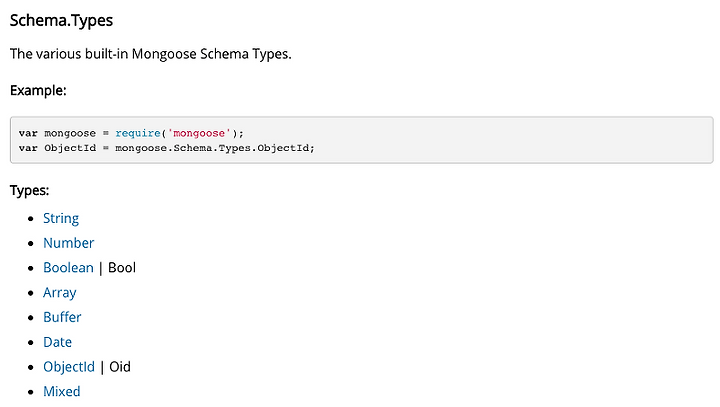The width and height of the screenshot is (720, 407).
Task: Open the String type link
Action: (61, 219)
